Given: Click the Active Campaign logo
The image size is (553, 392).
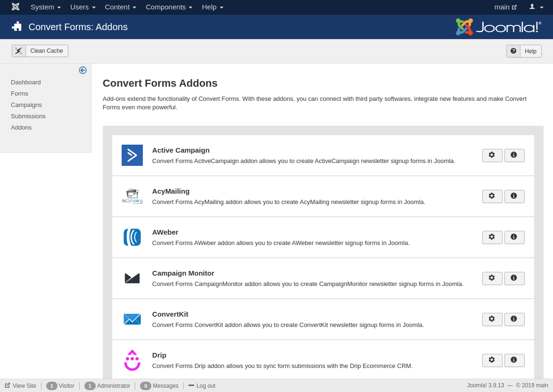Looking at the screenshot, I should [x=132, y=155].
